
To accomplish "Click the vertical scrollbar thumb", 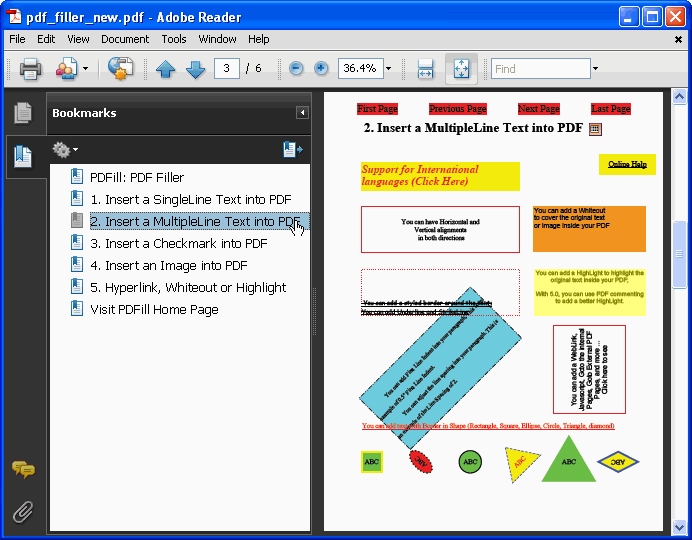I will pos(679,254).
